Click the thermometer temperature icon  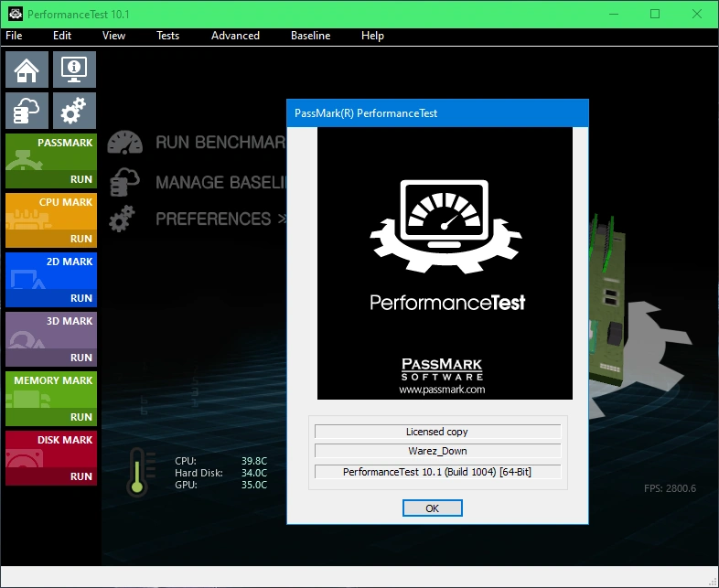(140, 472)
